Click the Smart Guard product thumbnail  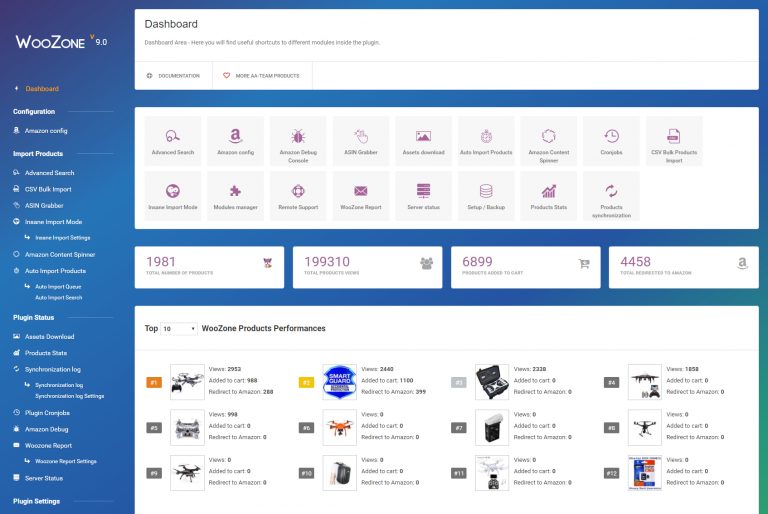pyautogui.click(x=339, y=382)
